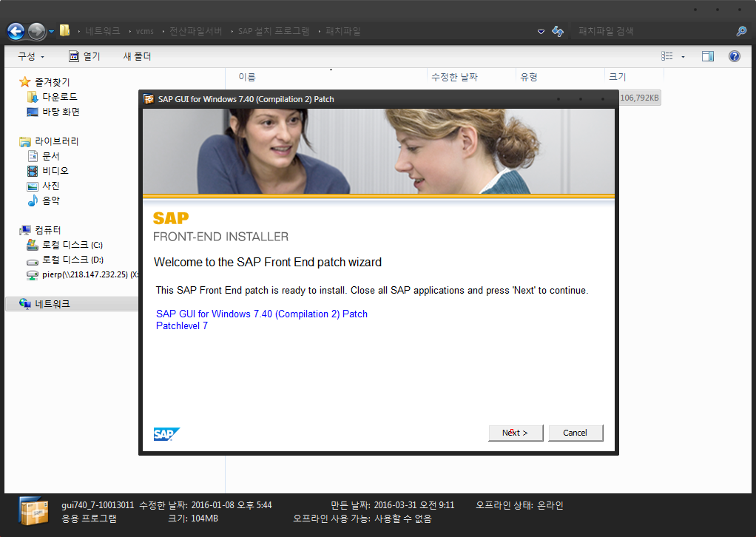Open the 구성 dropdown menu
Viewport: 756px width, 537px height.
coord(31,56)
